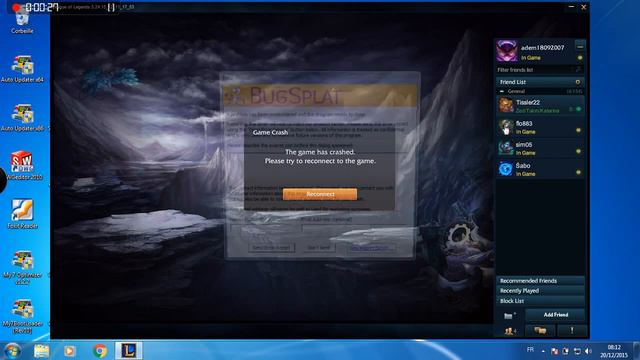Click the exclamation notifications icon
Screen dimensions: 640x360
(572, 331)
